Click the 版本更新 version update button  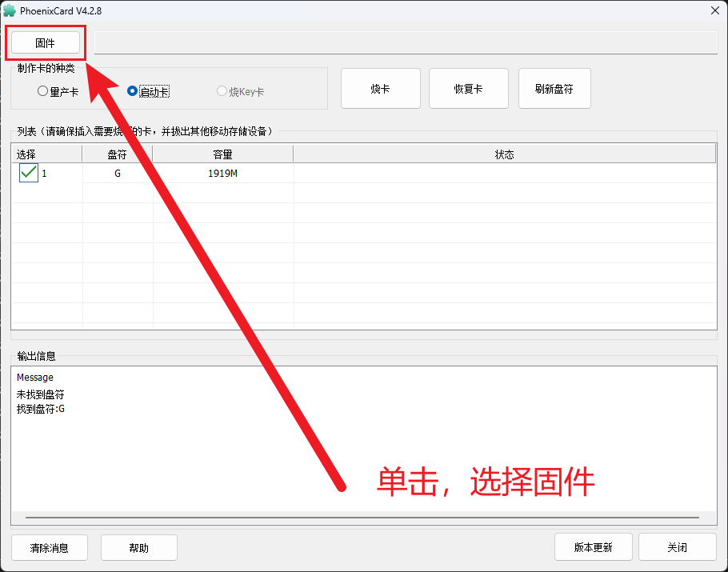[593, 548]
